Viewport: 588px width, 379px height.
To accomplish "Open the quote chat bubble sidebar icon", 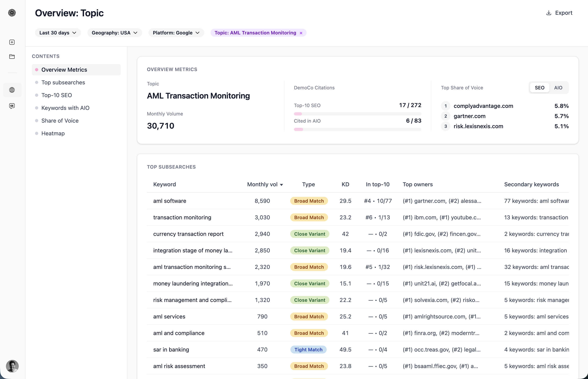I will (12, 106).
